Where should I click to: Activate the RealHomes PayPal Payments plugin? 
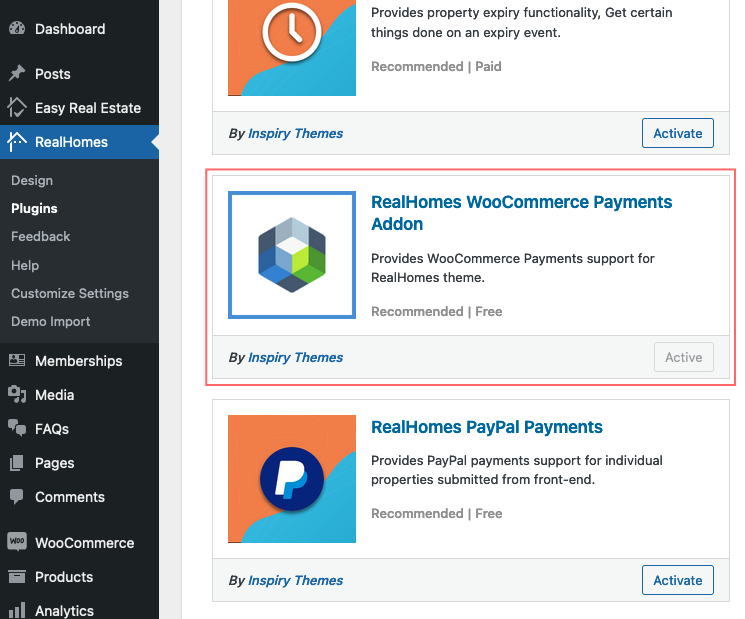tap(678, 580)
